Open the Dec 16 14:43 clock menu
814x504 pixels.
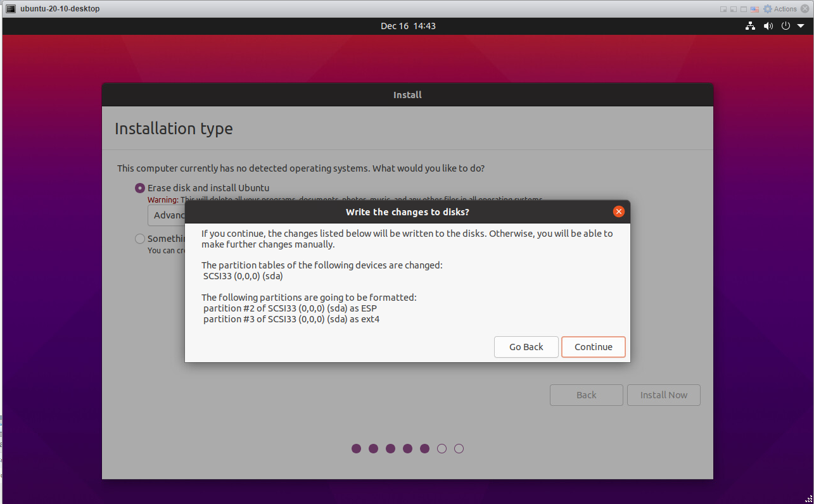408,26
